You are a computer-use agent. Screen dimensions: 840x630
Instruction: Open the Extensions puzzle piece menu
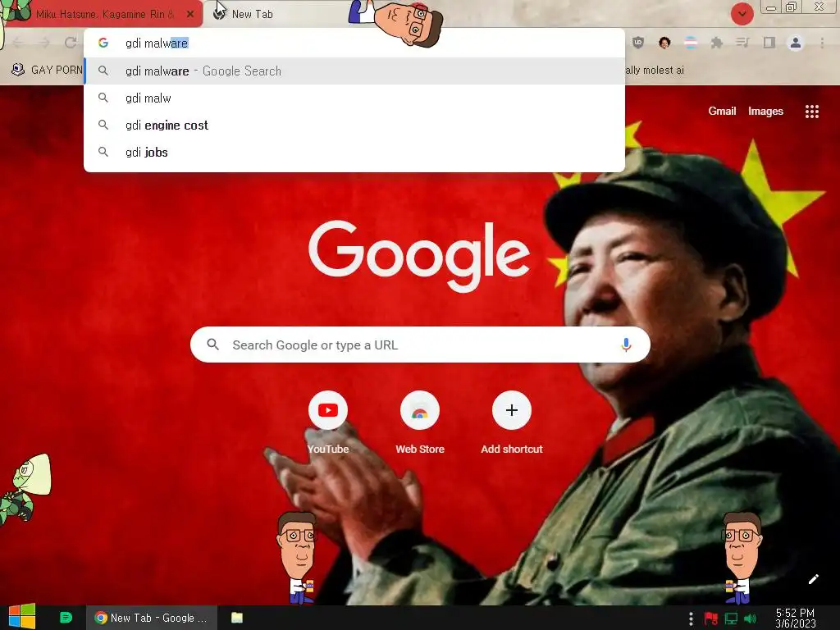click(717, 43)
